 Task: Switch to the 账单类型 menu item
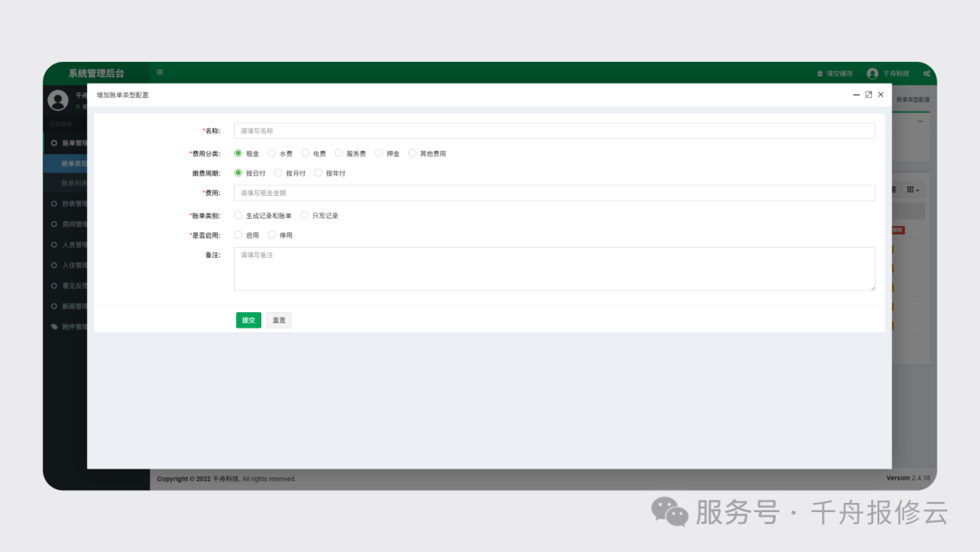pyautogui.click(x=73, y=163)
